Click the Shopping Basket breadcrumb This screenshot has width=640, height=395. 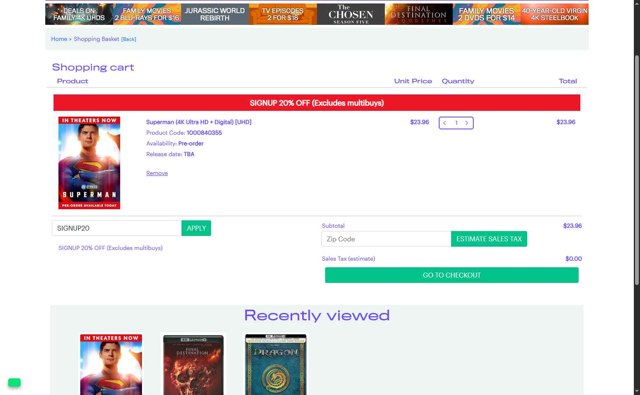(x=96, y=39)
